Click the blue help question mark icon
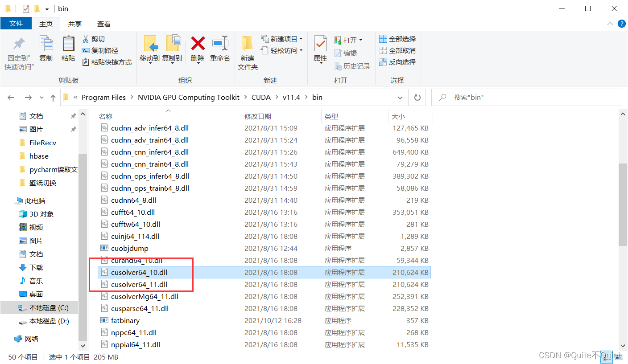The width and height of the screenshot is (628, 364). (x=622, y=24)
